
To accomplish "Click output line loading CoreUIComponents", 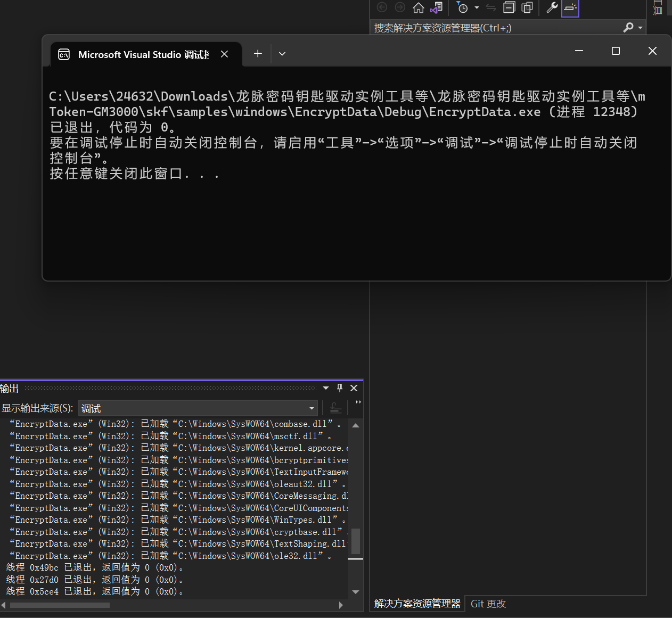I will coord(178,508).
